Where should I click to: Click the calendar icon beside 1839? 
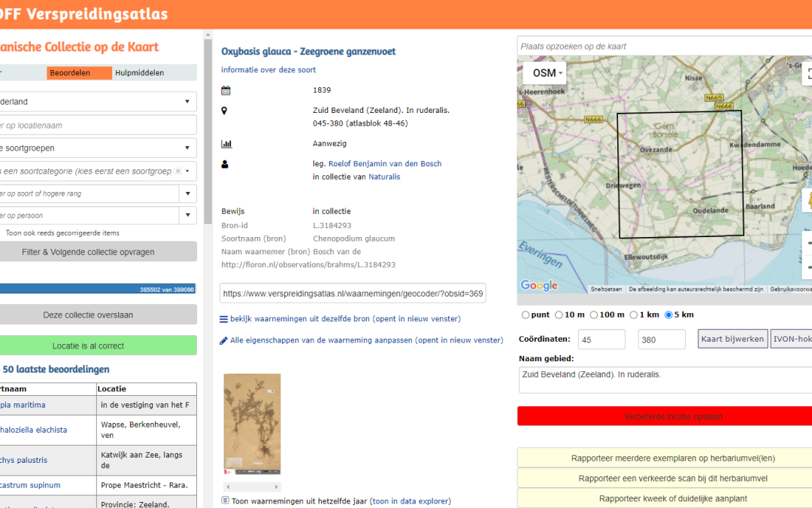point(226,91)
